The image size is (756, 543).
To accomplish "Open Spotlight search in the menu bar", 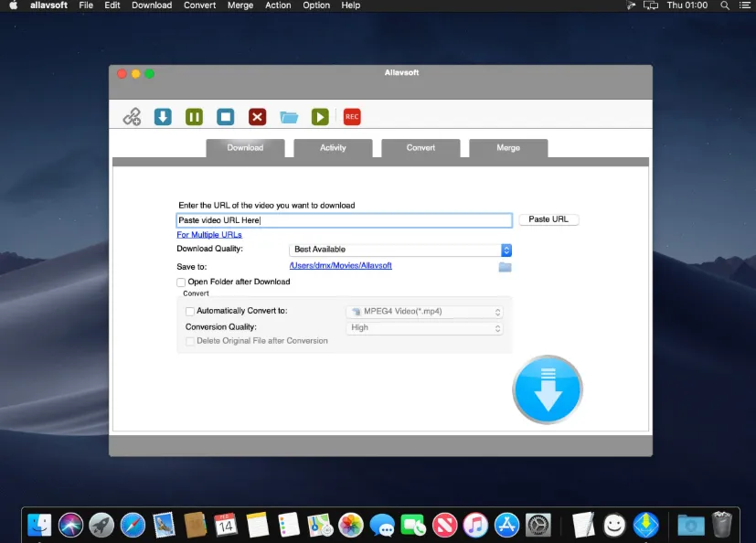I will 725,5.
